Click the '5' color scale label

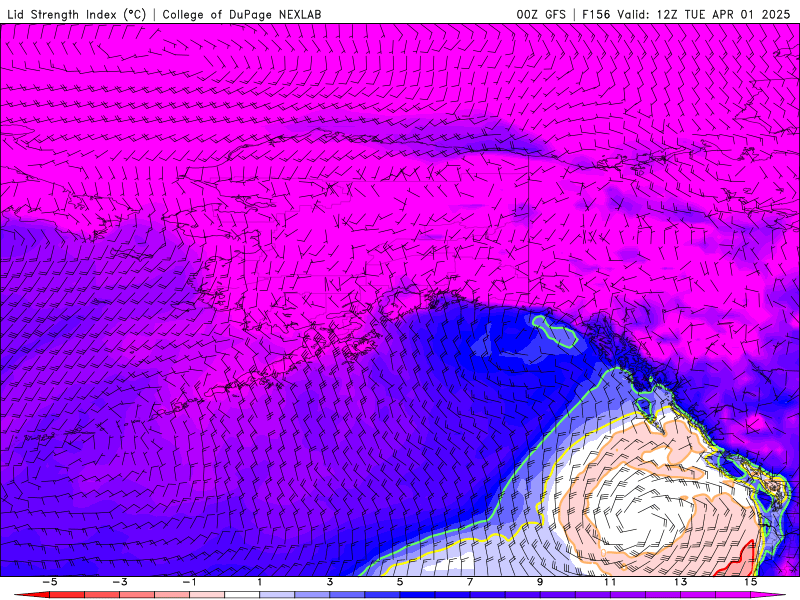(x=400, y=582)
